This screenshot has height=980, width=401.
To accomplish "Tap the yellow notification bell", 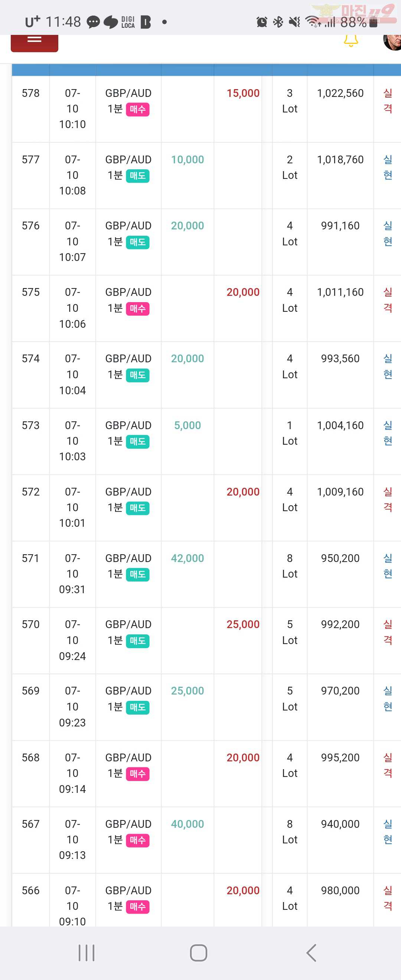I will click(x=351, y=40).
